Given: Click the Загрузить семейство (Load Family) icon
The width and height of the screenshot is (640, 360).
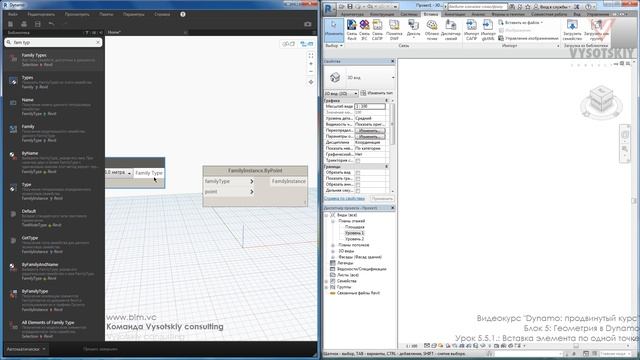Looking at the screenshot, I should pos(572,30).
